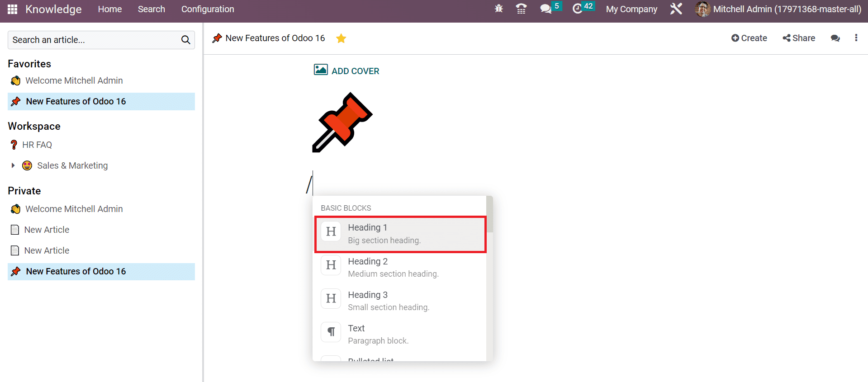Screen dimensions: 868x382
Task: Click the Heading 2 H icon
Action: (331, 265)
